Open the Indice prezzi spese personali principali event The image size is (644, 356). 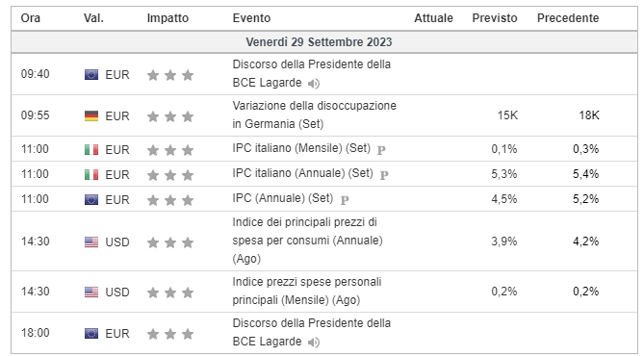[307, 292]
